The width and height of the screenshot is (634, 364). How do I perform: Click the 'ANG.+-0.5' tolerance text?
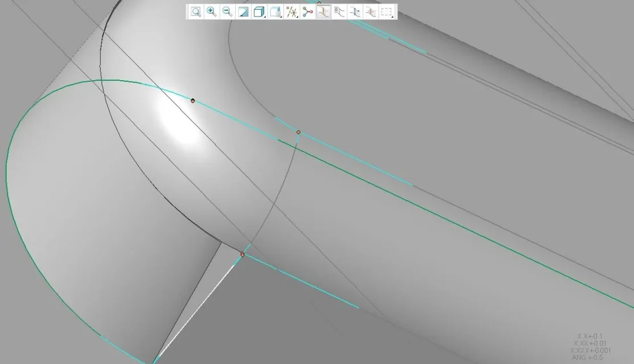[x=587, y=358]
